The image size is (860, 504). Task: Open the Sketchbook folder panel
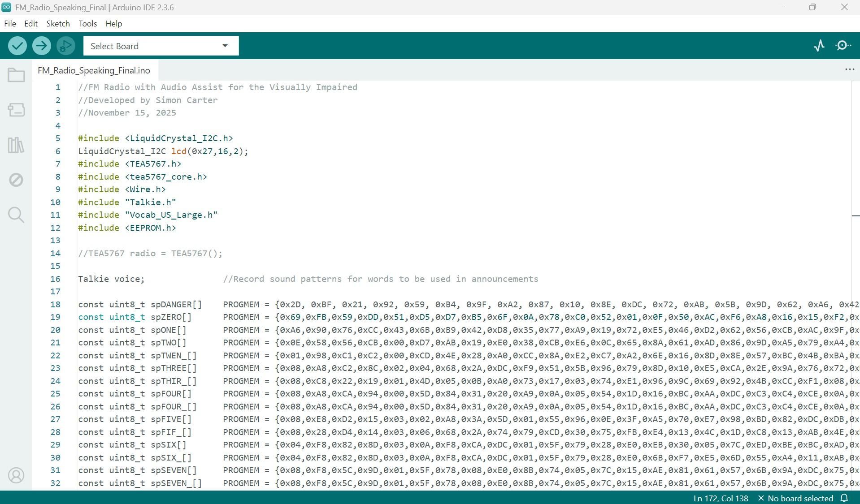pos(16,75)
